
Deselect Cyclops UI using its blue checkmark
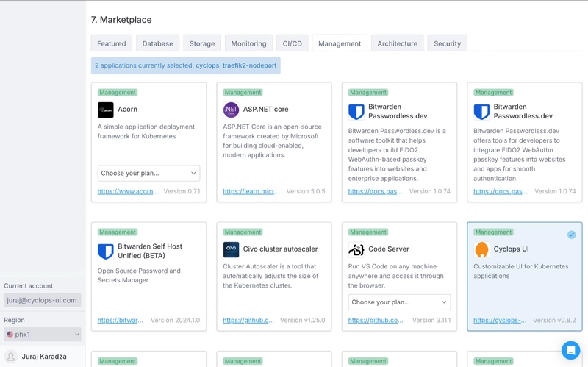tap(571, 235)
